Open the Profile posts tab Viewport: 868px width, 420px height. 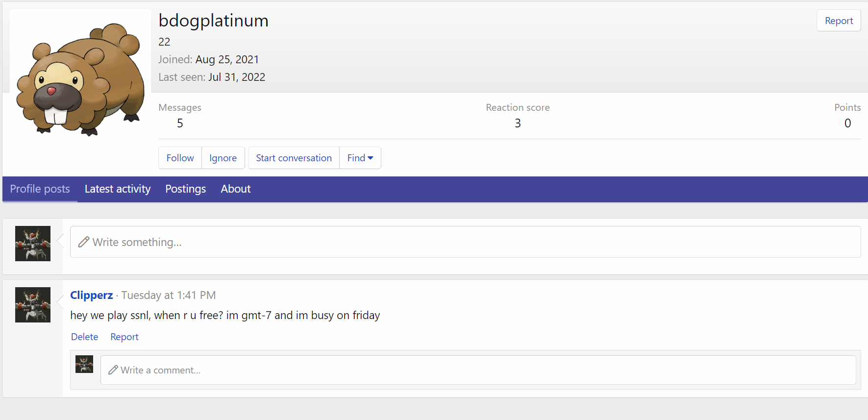[40, 189]
